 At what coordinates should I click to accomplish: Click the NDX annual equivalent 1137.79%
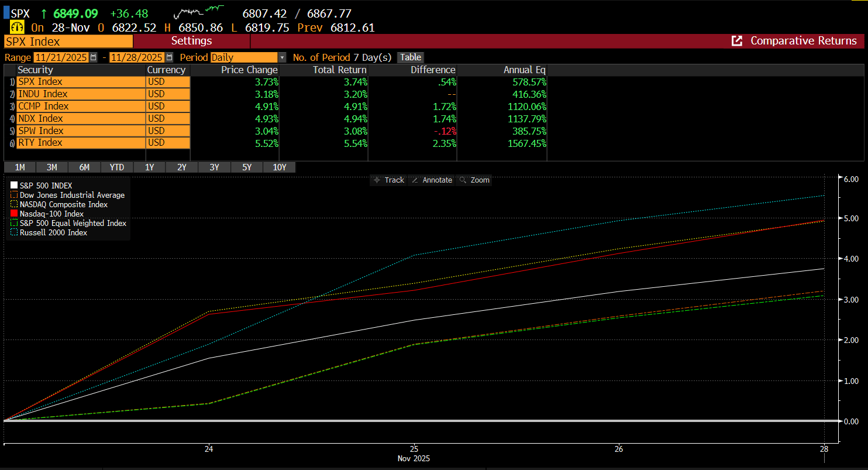point(526,119)
